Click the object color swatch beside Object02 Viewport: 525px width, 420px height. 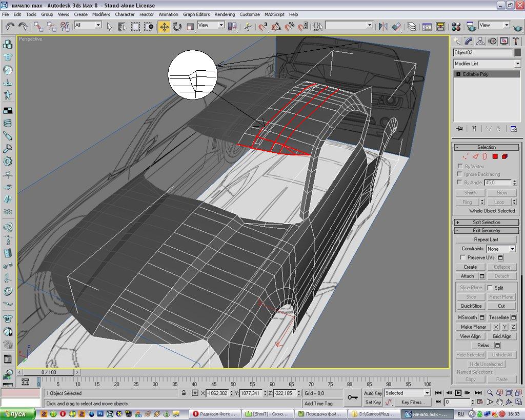pyautogui.click(x=517, y=52)
